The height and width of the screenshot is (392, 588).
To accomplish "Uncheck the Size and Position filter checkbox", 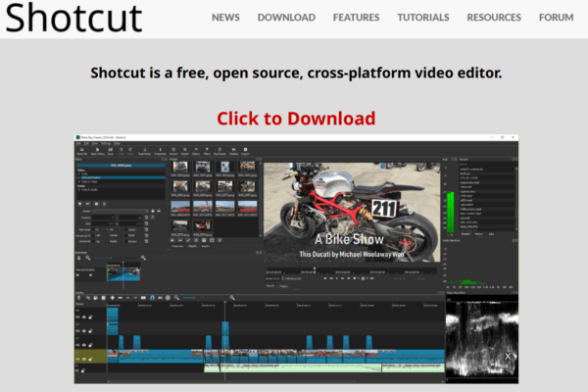I will (x=79, y=177).
